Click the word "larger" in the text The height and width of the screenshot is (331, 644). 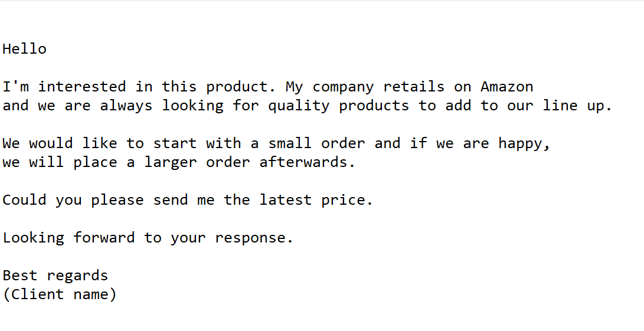pos(171,162)
